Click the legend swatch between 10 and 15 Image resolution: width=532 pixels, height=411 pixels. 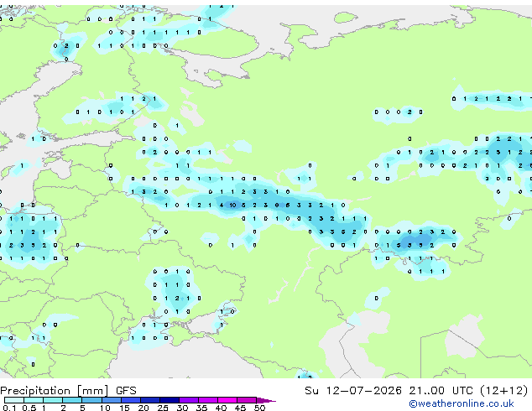click(x=111, y=400)
